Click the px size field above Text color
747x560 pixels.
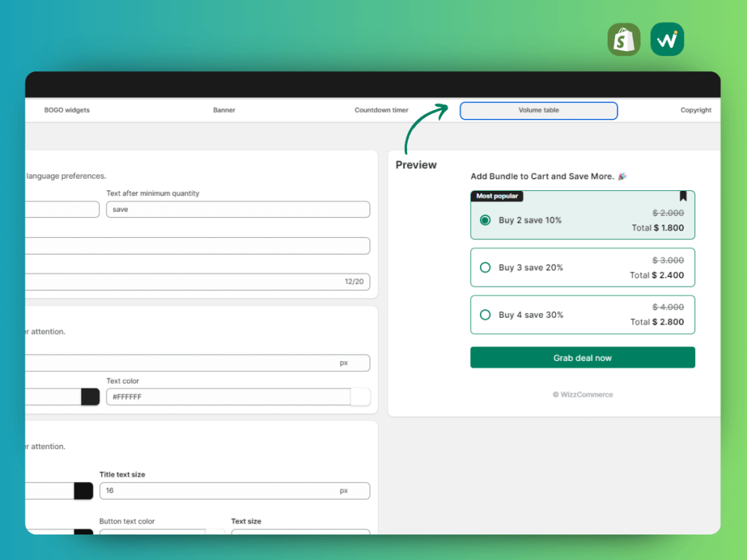tap(198, 363)
